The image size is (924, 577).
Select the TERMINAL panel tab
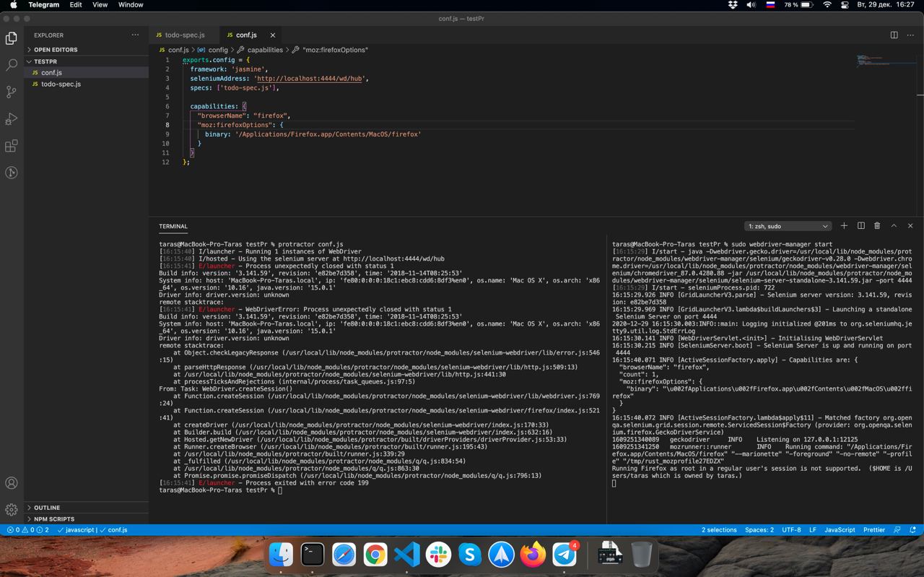(173, 226)
